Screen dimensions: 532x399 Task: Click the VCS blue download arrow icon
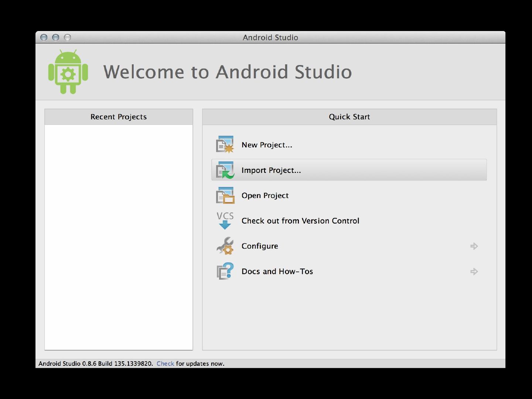225,221
